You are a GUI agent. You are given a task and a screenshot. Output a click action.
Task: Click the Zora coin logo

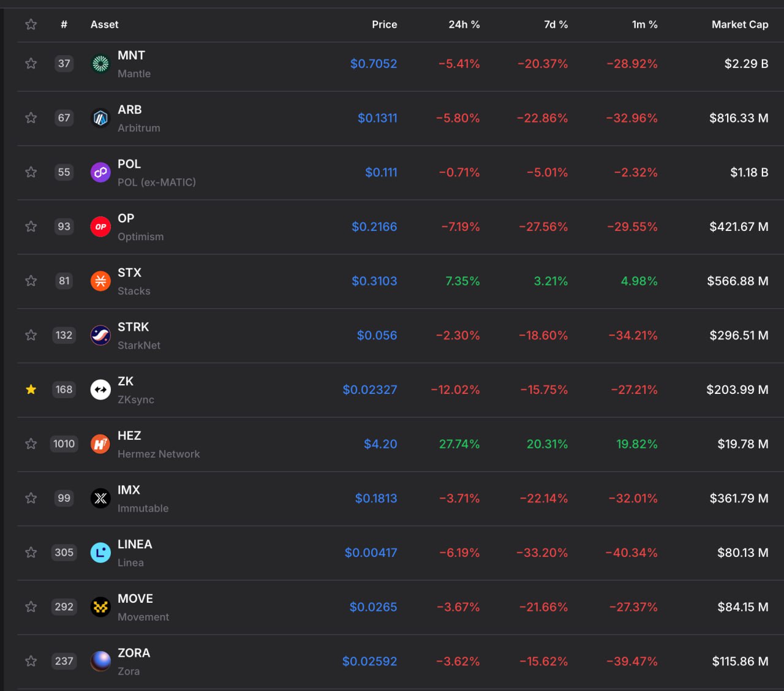(100, 661)
